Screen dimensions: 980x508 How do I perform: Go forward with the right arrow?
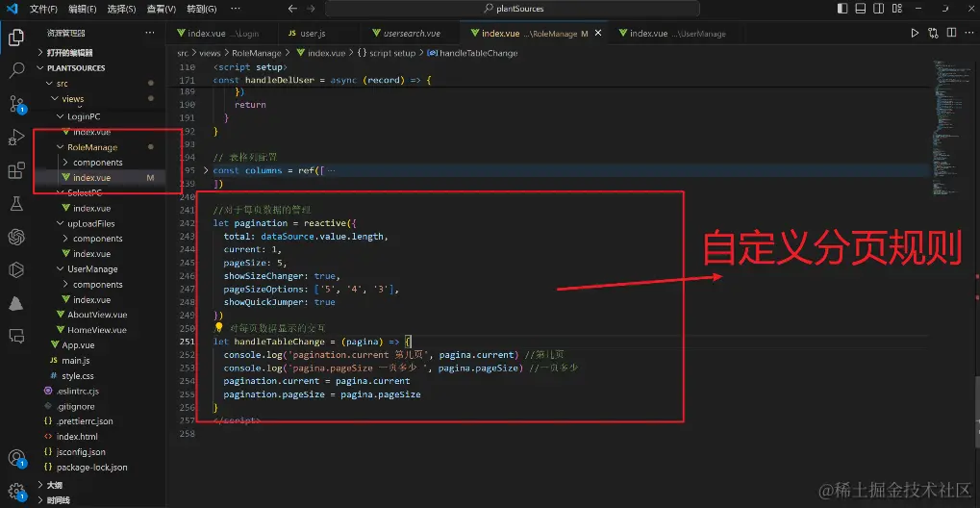pyautogui.click(x=311, y=9)
